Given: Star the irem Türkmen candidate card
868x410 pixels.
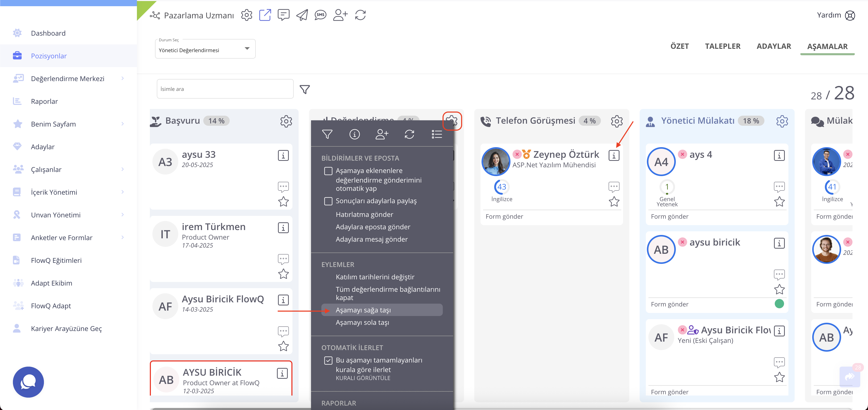Looking at the screenshot, I should point(283,274).
